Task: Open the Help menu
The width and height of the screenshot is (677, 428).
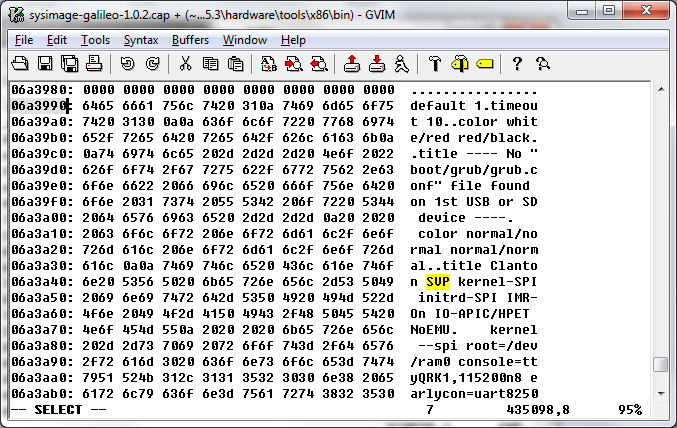Action: [x=293, y=40]
